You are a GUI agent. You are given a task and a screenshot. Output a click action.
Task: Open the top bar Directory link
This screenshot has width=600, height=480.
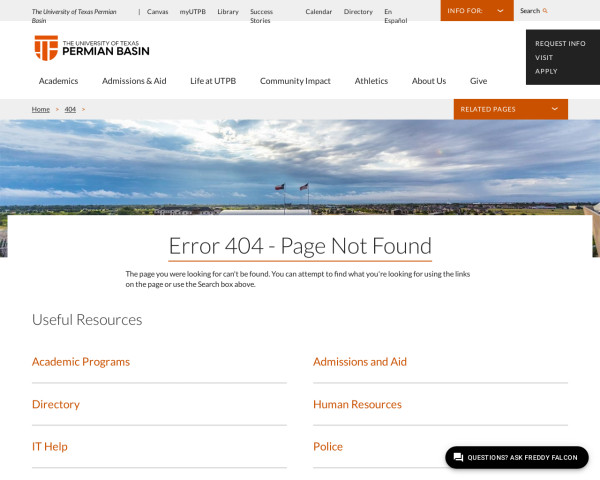click(358, 11)
